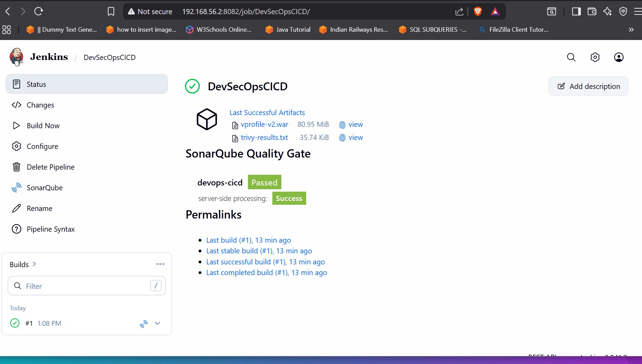The image size is (642, 364).
Task: Open the Brave VPN shield icon
Action: pyautogui.click(x=623, y=11)
